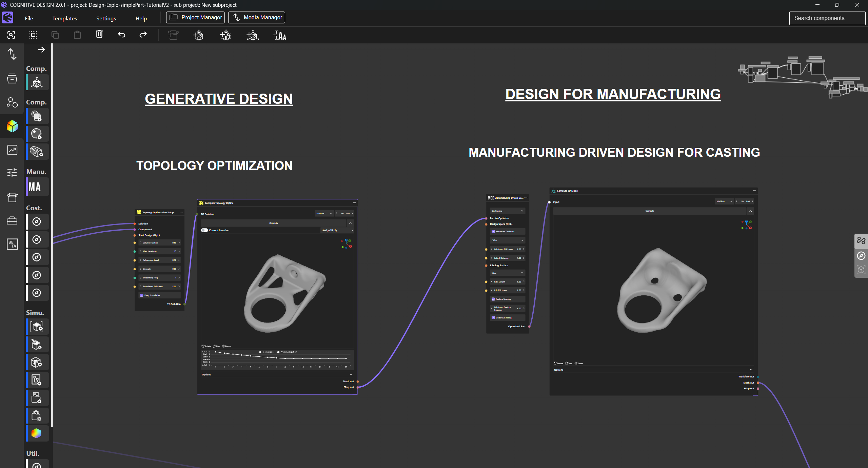
Task: Click the zoom-to-fit search icon in toolbar
Action: (11, 35)
